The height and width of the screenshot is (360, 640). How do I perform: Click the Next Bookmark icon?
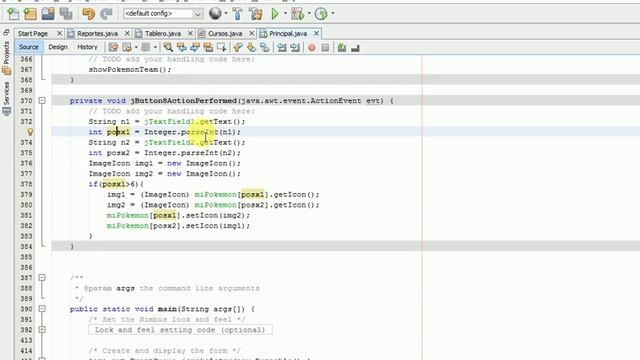click(251, 48)
